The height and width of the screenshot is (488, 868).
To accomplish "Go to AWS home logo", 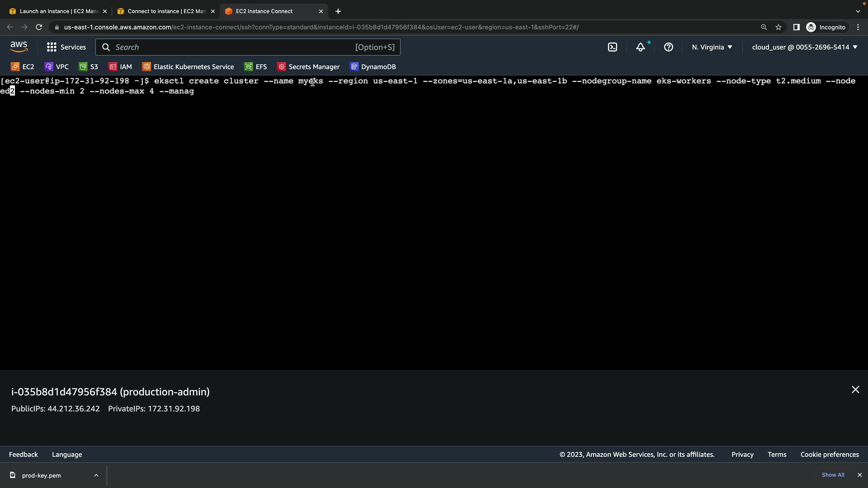I will click(19, 47).
